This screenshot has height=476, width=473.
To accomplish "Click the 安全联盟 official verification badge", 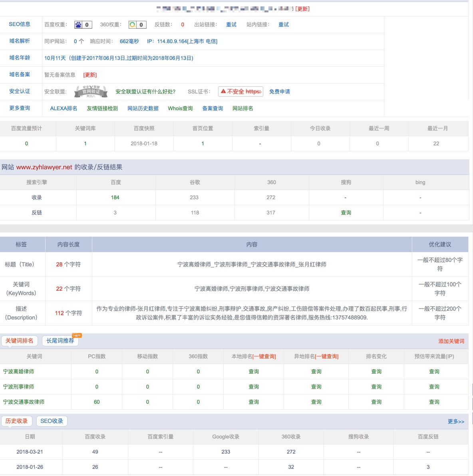I will pyautogui.click(x=91, y=91).
